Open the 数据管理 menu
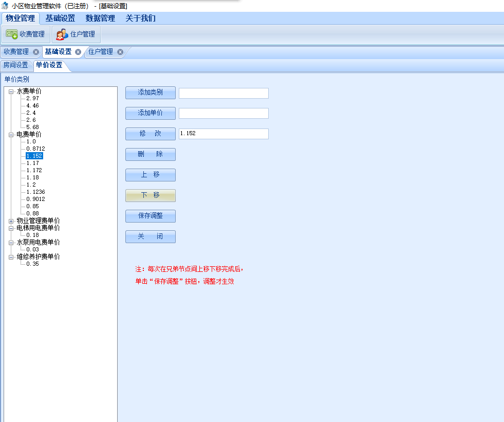 [101, 18]
